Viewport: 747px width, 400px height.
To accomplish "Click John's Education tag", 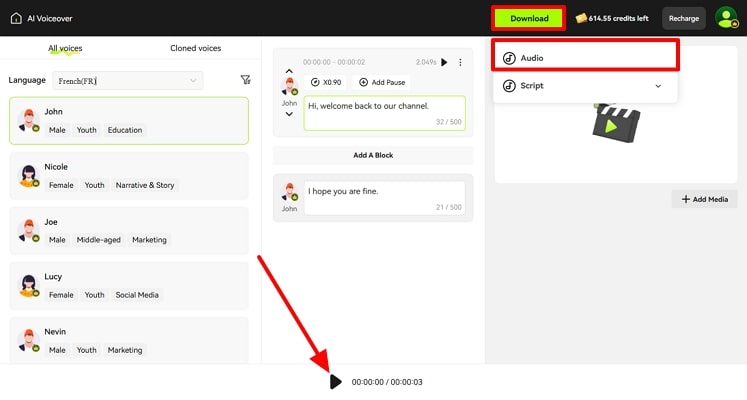I will pyautogui.click(x=125, y=130).
